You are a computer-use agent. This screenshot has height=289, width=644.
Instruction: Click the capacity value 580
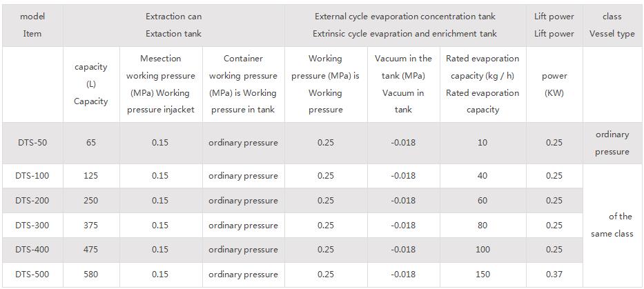pos(91,275)
